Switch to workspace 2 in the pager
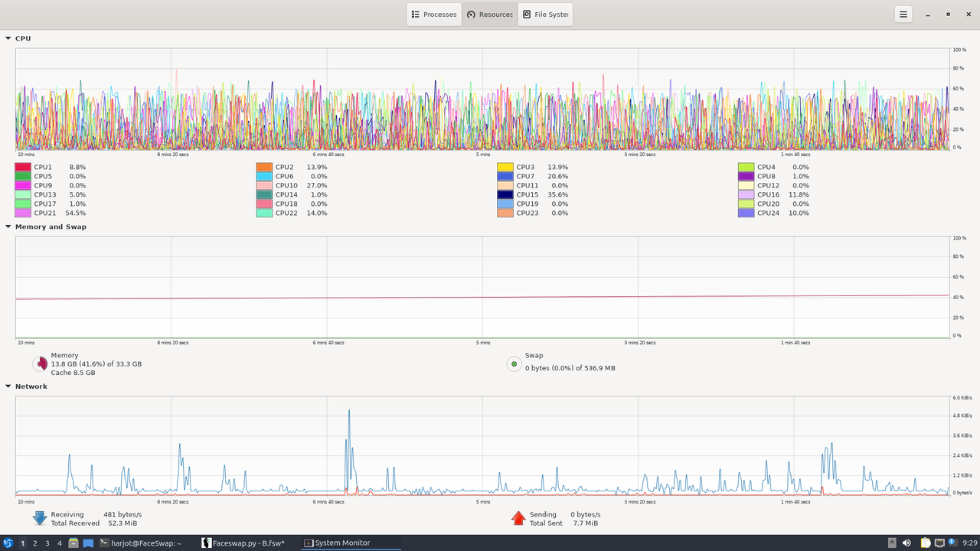 click(x=35, y=543)
